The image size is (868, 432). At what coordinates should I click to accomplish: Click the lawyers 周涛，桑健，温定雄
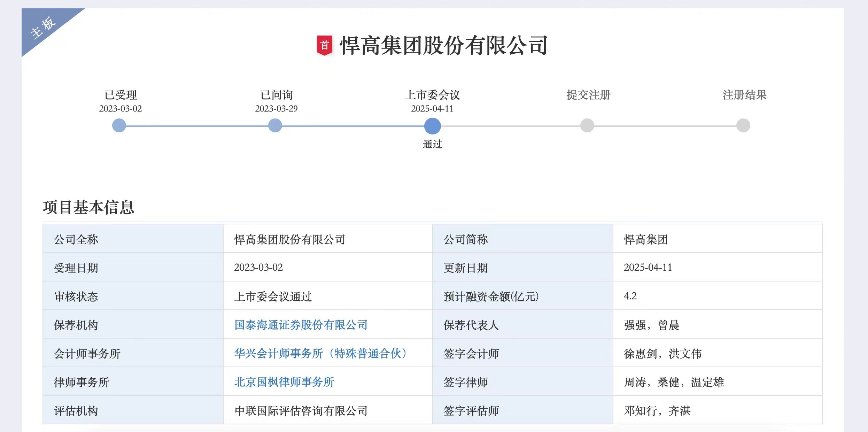click(x=674, y=383)
